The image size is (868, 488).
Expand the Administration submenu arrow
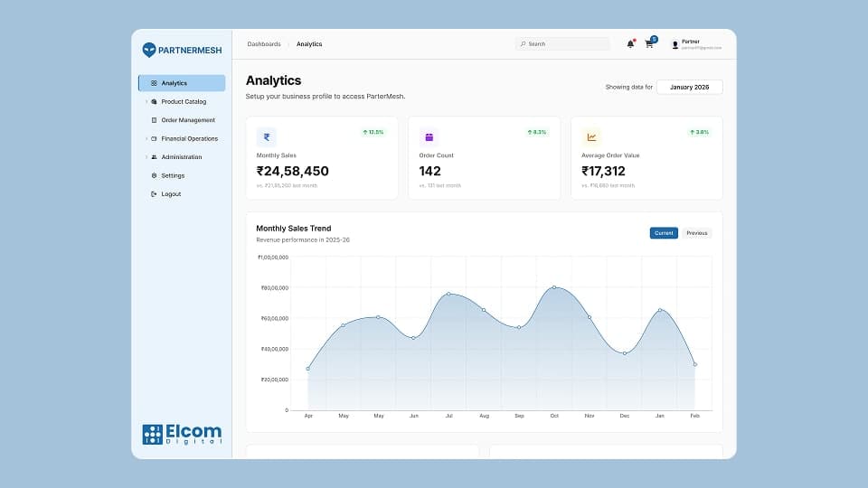pos(146,157)
